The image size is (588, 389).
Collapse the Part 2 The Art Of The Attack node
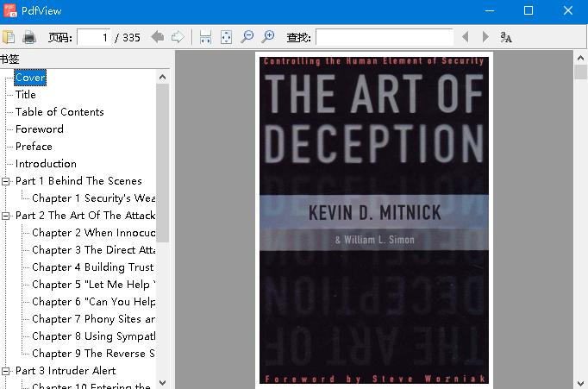coord(6,216)
